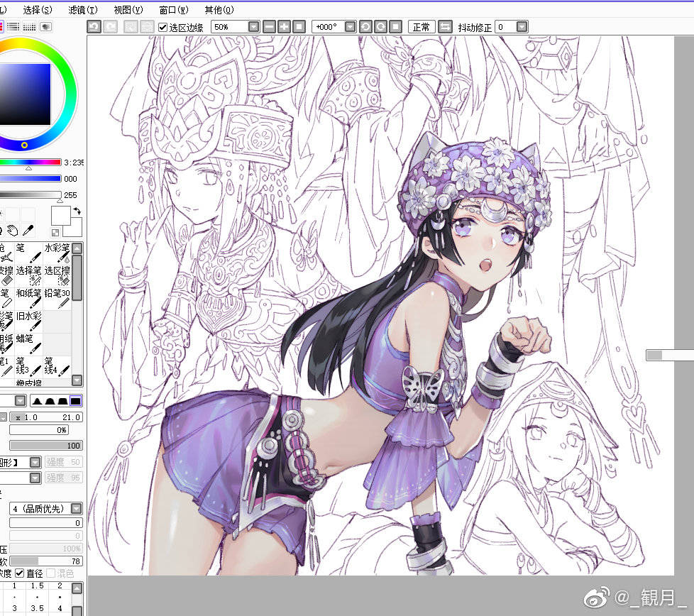694x616 pixels.
Task: Select the Hand pan tool
Action: pos(12,230)
